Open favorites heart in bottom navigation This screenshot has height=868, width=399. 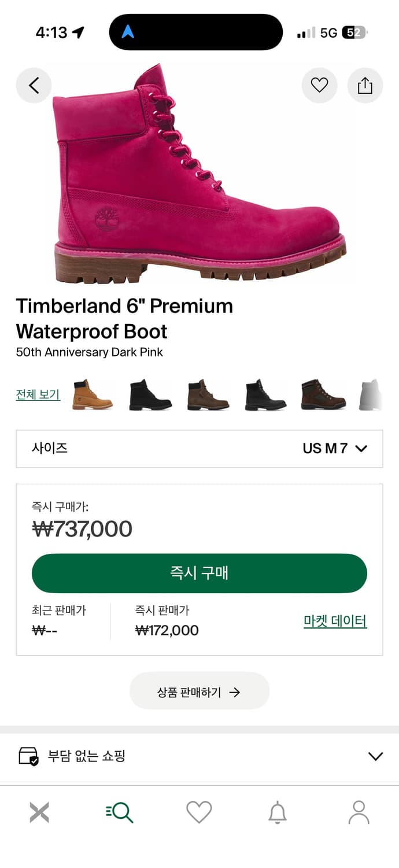[199, 812]
